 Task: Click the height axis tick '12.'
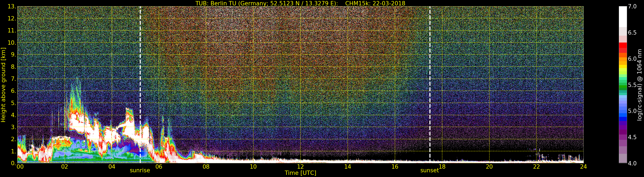(12, 18)
